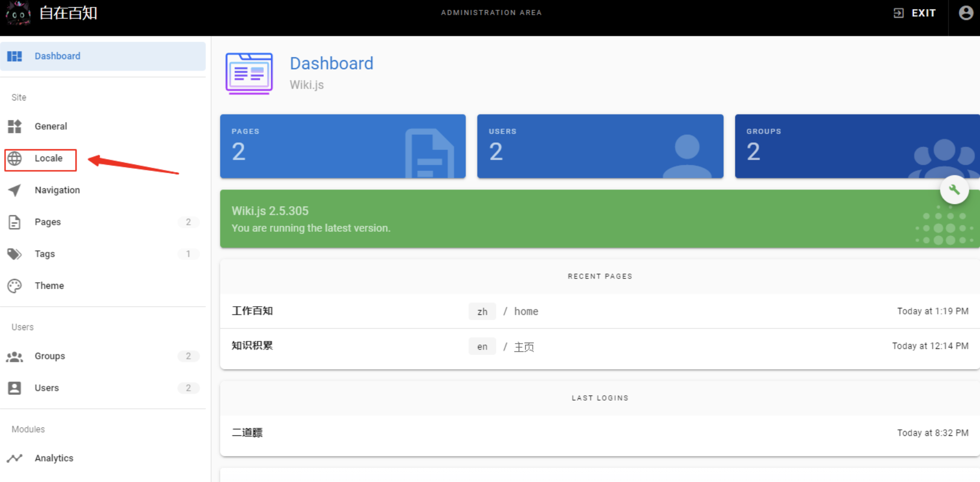The height and width of the screenshot is (482, 980).
Task: Go to Groups management
Action: [x=50, y=356]
